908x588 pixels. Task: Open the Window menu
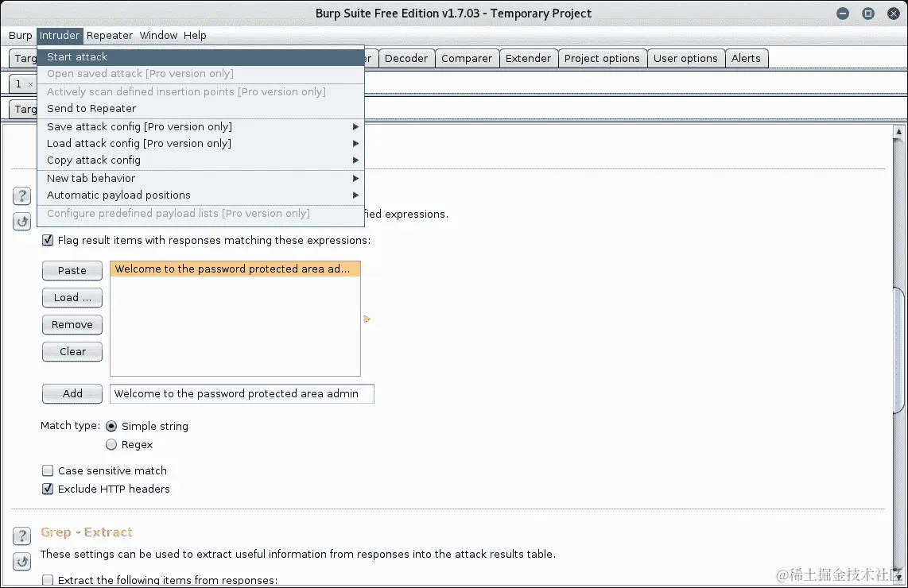point(158,35)
